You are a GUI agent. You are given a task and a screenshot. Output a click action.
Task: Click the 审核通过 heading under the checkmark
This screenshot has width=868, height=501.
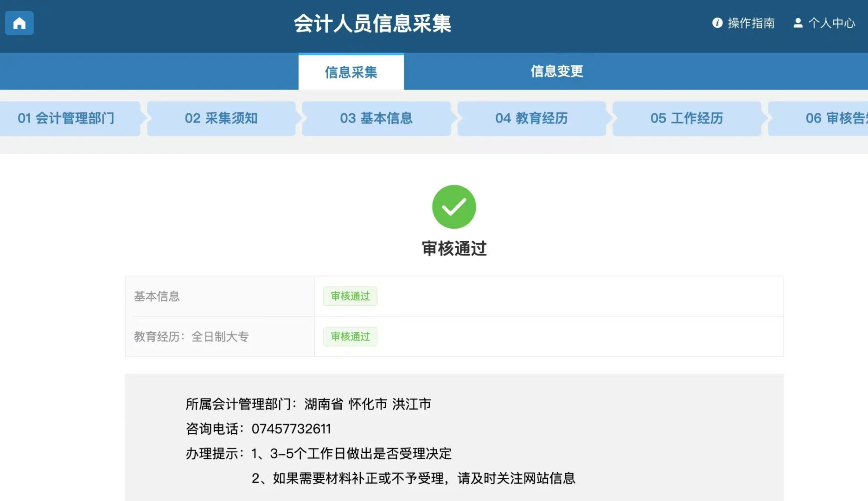tap(454, 249)
